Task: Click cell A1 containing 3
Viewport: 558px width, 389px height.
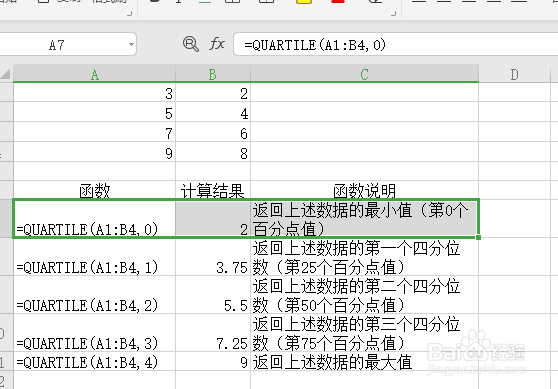Action: tap(94, 93)
